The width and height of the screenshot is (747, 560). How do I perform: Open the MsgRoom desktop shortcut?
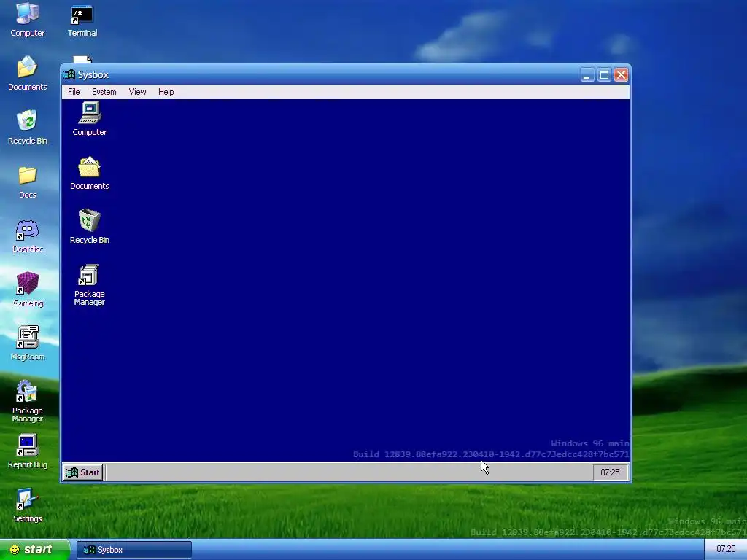[28, 343]
